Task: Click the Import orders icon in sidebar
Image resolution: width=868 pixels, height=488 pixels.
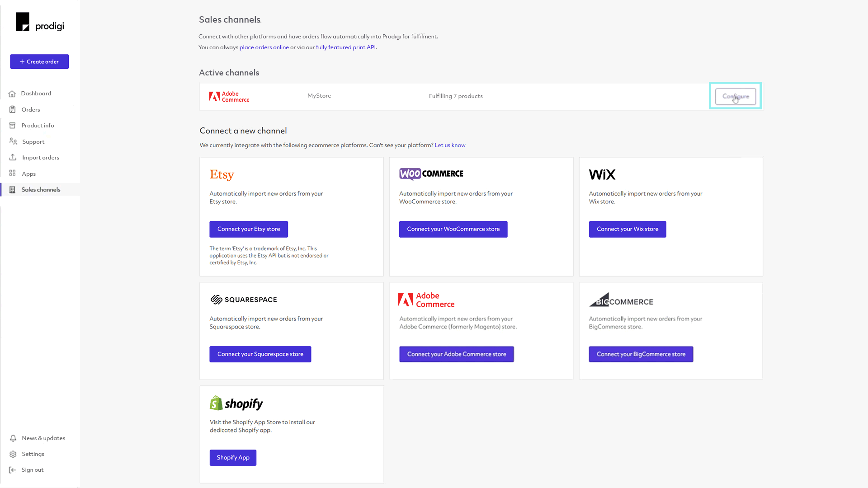Action: click(13, 157)
